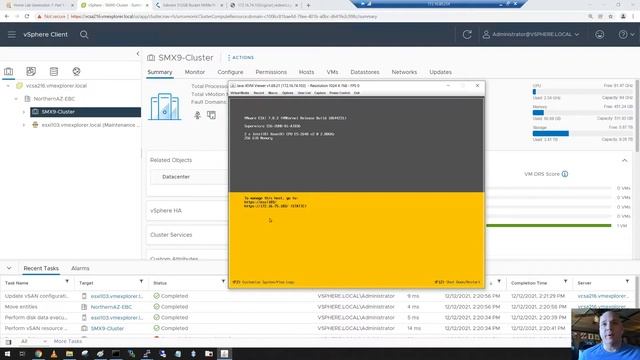Switch to the Updates tab

coord(440,72)
